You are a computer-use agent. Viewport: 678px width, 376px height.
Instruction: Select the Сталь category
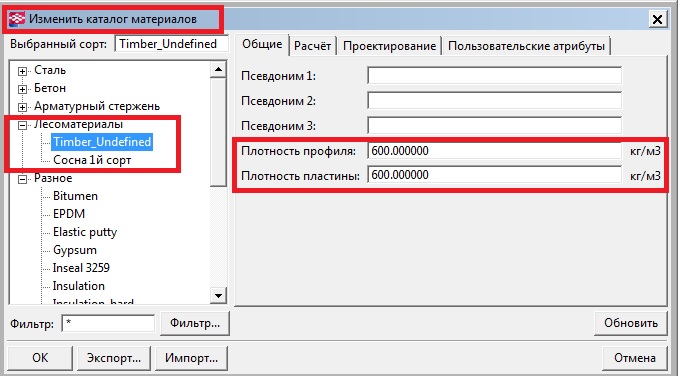[x=50, y=70]
